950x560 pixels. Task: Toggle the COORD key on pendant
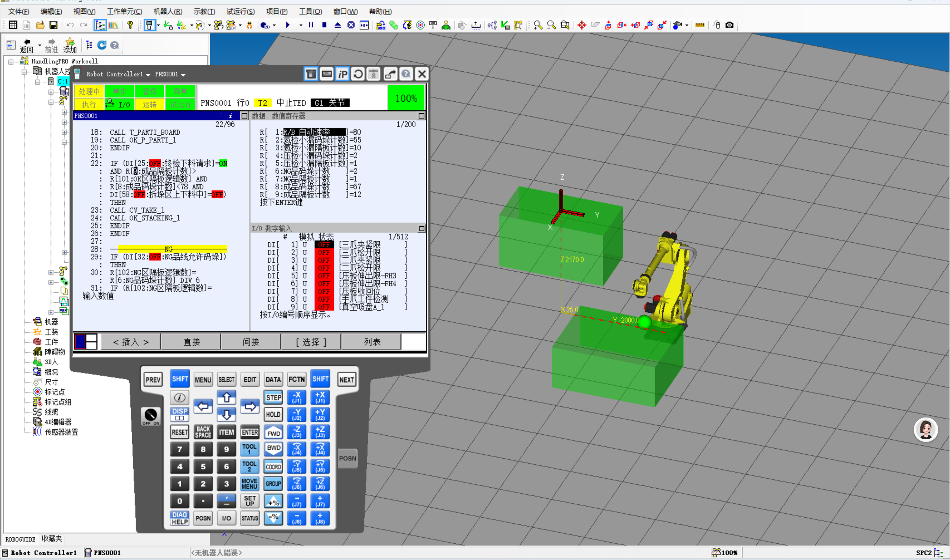(273, 467)
